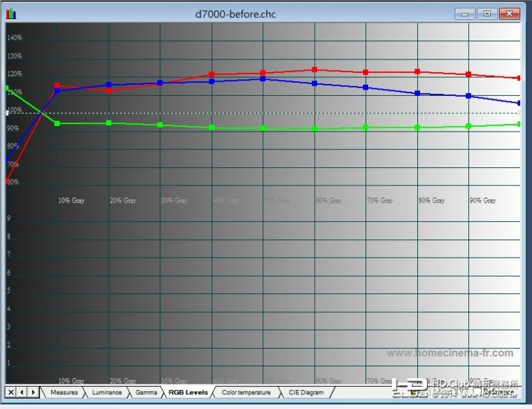Open the Color temperature tab
The height and width of the screenshot is (409, 532).
(x=246, y=392)
